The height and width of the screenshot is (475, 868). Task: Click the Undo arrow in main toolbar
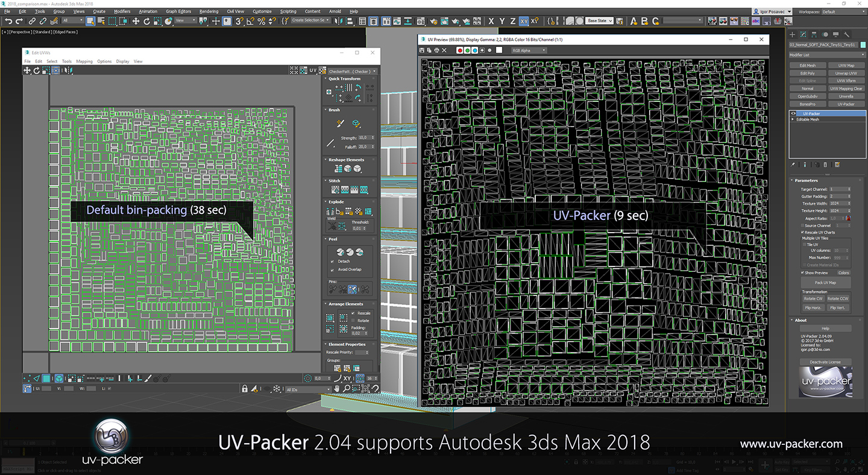pos(8,21)
